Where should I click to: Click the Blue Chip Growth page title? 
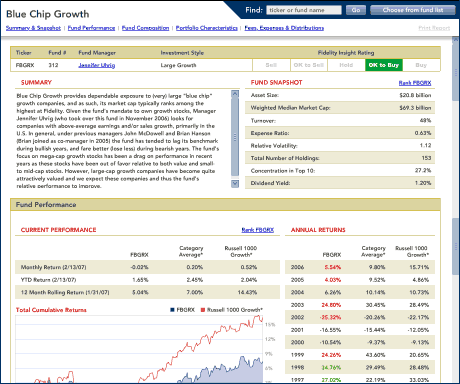(x=48, y=14)
